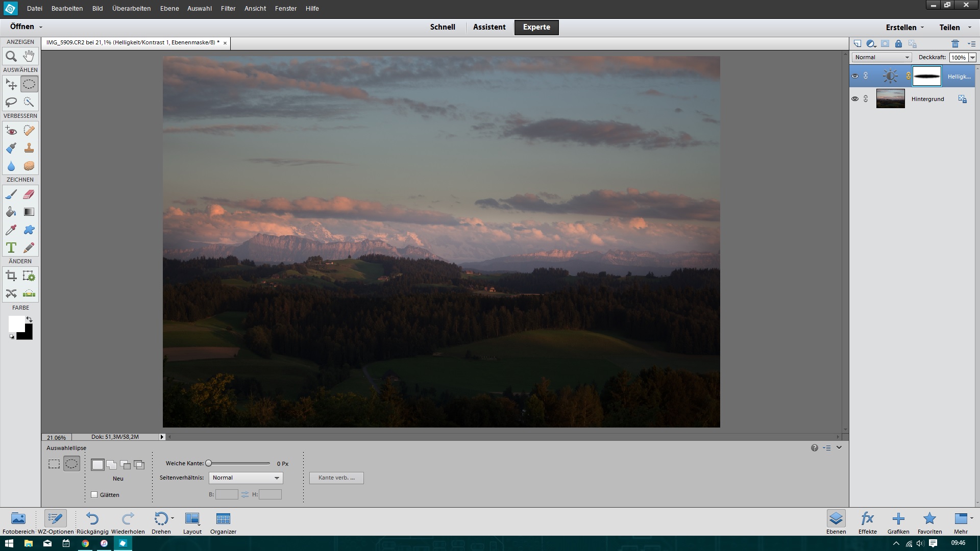Open the blend mode Normal dropdown
This screenshot has width=980, height=551.
coord(881,57)
